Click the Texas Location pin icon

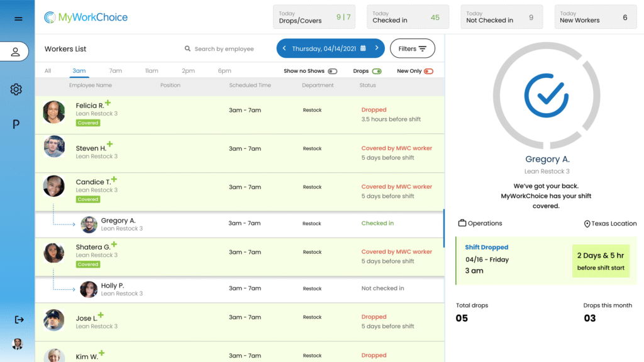pyautogui.click(x=587, y=224)
